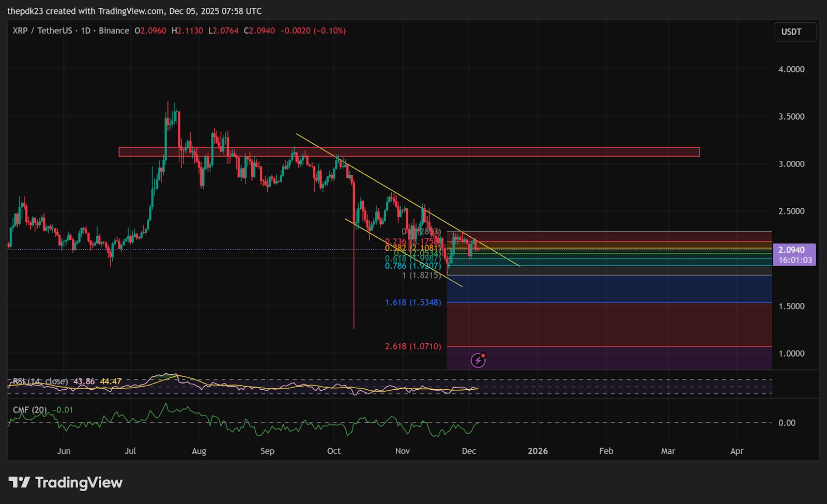The width and height of the screenshot is (827, 504).
Task: Click the XRP / TetherUS symbol name
Action: click(44, 30)
